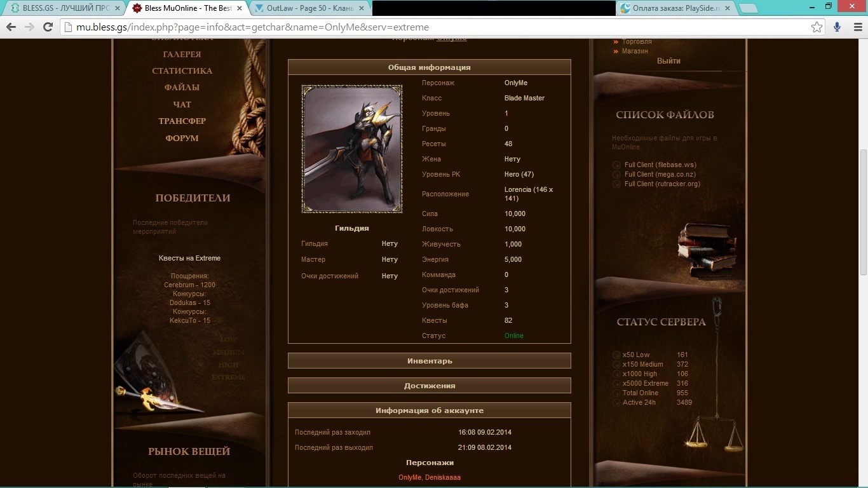Open the OnlyMe character link under Персонажи
Viewport: 868px width, 488px height.
[x=410, y=478]
